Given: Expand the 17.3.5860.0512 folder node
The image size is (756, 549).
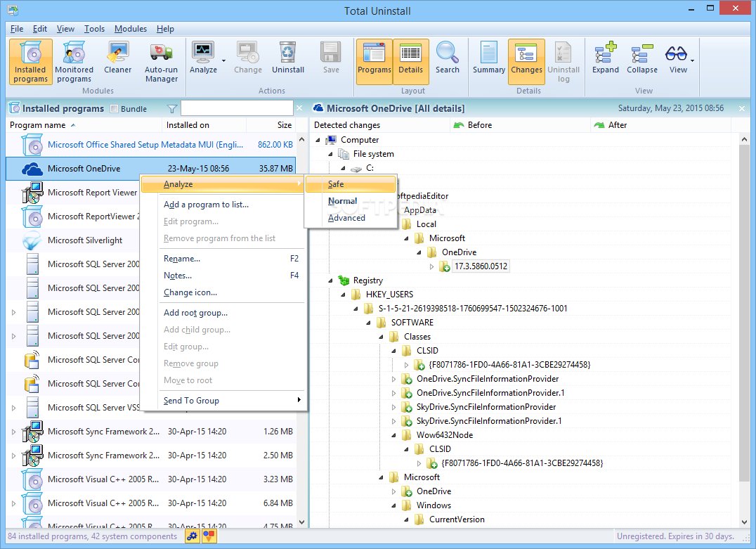Looking at the screenshot, I should (432, 266).
